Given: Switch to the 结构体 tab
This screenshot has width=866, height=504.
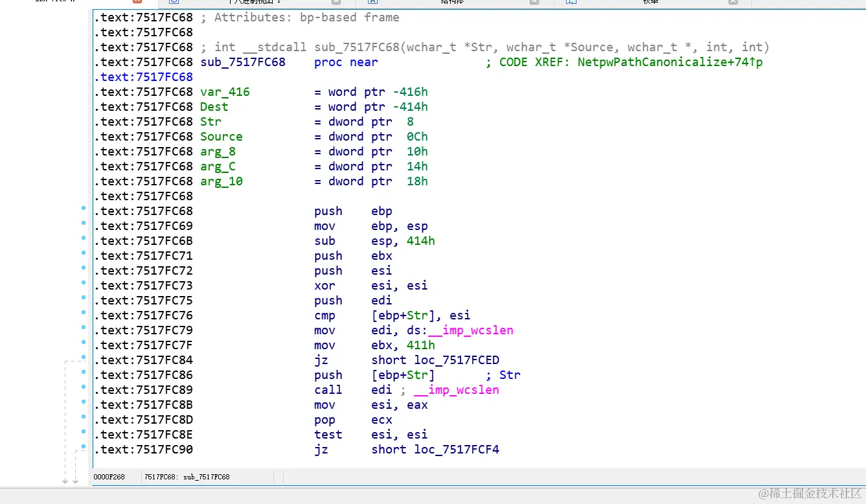Looking at the screenshot, I should click(x=451, y=2).
